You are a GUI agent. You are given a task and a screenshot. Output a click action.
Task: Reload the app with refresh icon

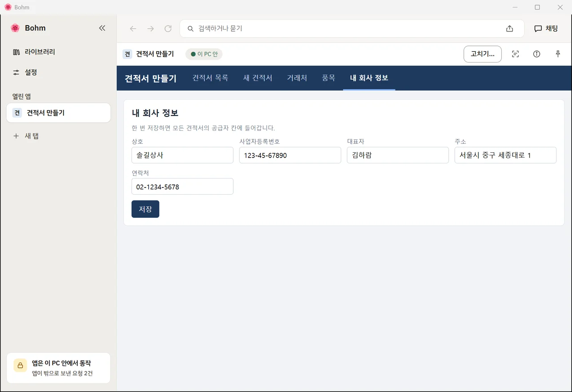click(168, 29)
